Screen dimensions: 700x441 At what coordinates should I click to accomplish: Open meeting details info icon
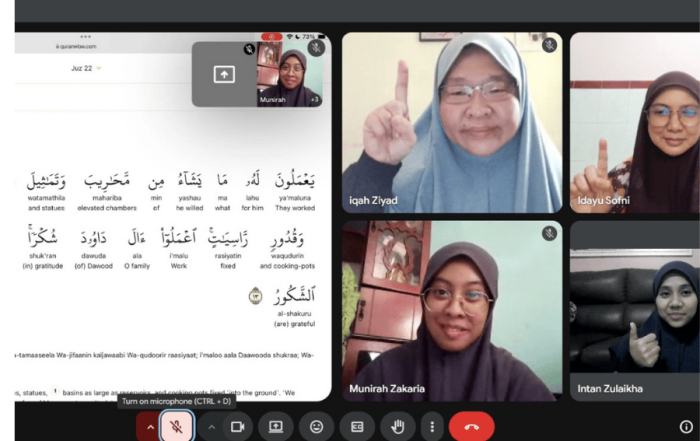pos(686,427)
